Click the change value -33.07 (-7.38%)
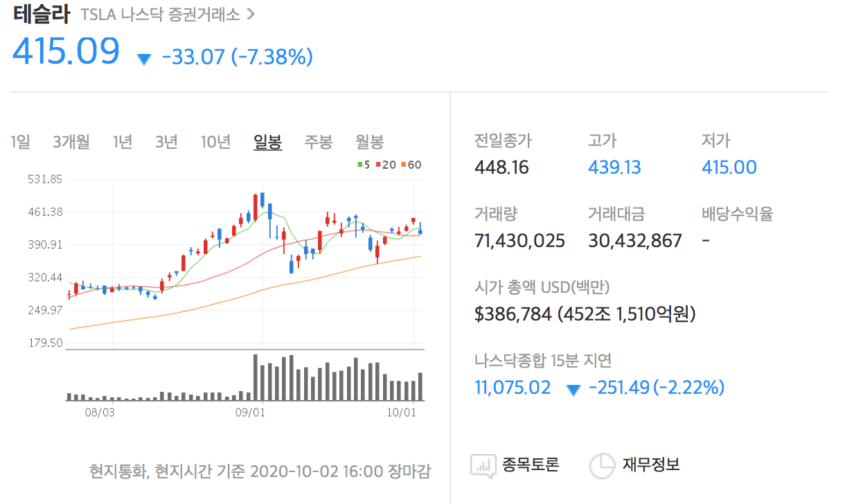Image resolution: width=845 pixels, height=504 pixels. point(238,56)
